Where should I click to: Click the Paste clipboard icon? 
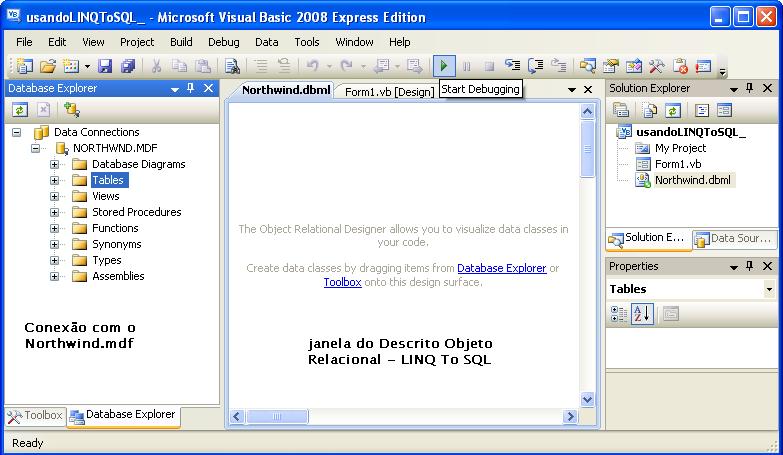coord(202,66)
